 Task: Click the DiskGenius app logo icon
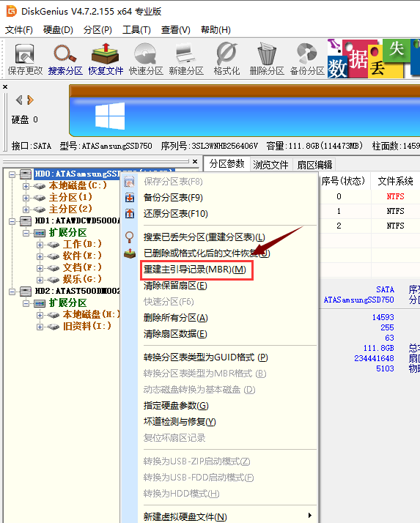[x=11, y=11]
